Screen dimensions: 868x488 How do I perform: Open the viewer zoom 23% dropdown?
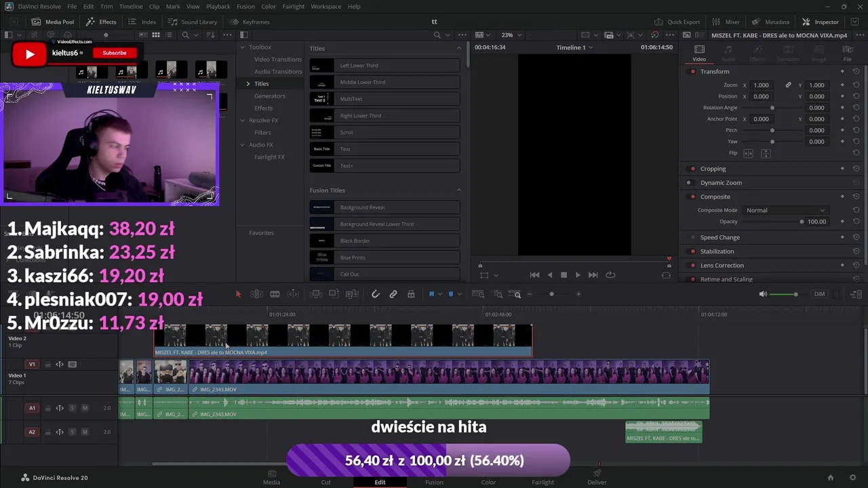coord(512,35)
